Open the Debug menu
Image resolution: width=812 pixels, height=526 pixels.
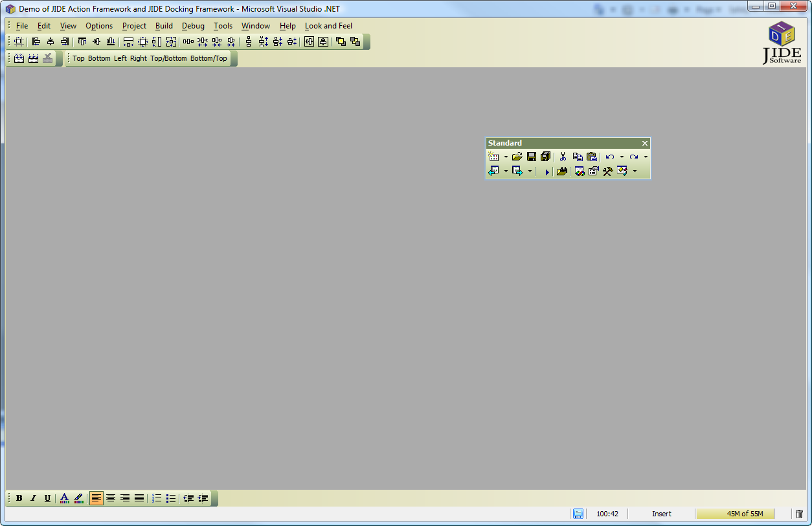[193, 26]
